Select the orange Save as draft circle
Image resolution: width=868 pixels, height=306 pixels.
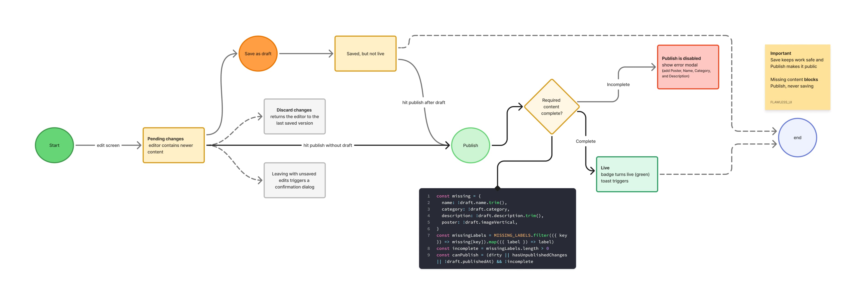[258, 54]
